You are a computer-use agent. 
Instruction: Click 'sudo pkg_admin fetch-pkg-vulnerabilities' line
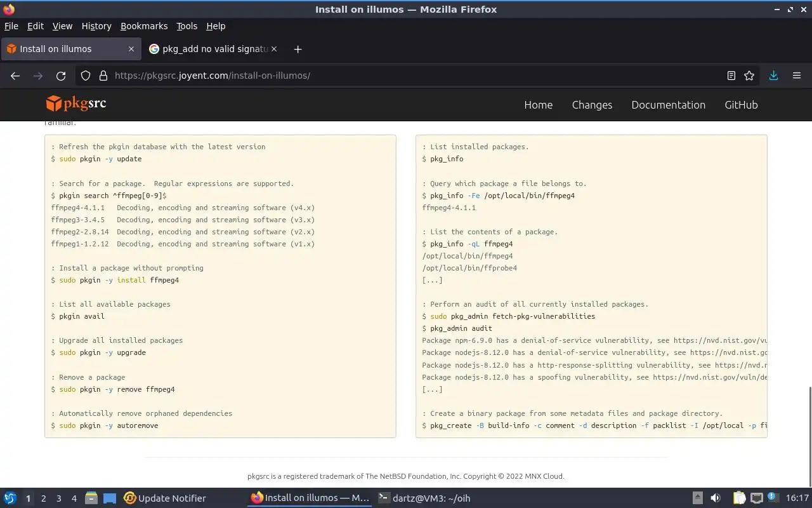pos(509,316)
